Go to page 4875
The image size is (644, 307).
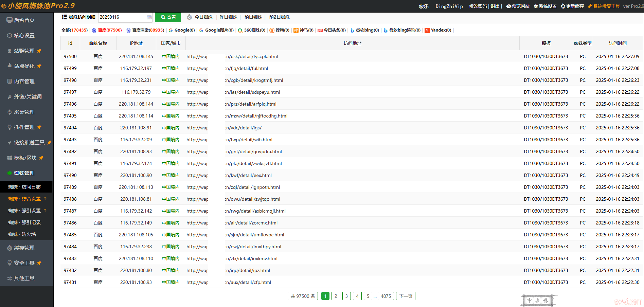[x=386, y=296]
